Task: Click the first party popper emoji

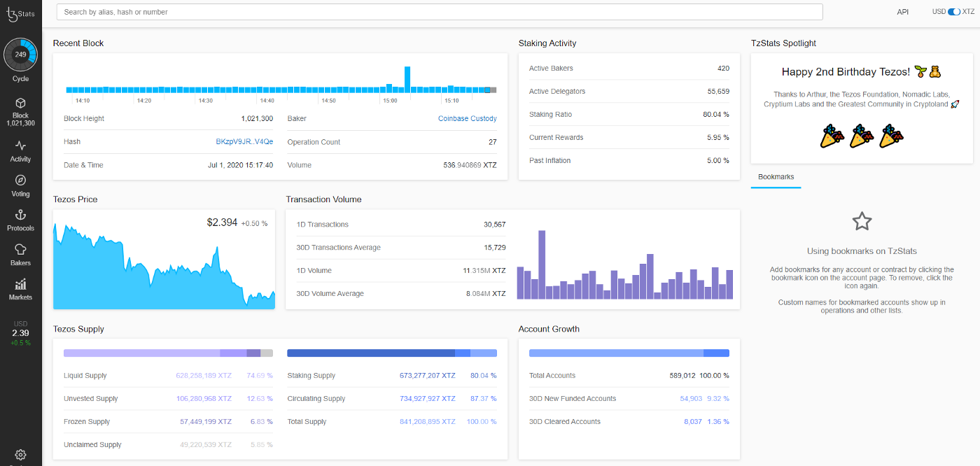Action: pos(832,136)
